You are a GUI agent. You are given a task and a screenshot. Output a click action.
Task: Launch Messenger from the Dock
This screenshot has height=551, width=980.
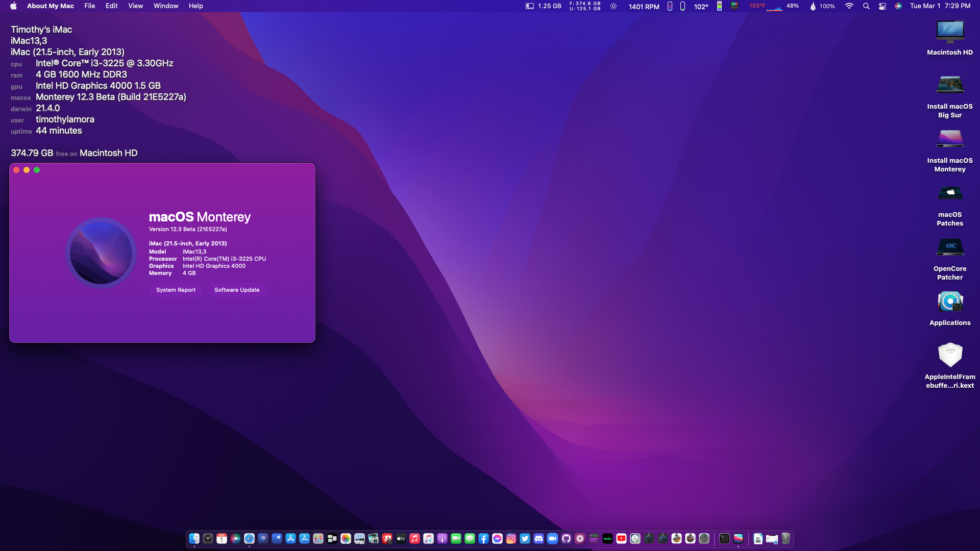point(498,538)
